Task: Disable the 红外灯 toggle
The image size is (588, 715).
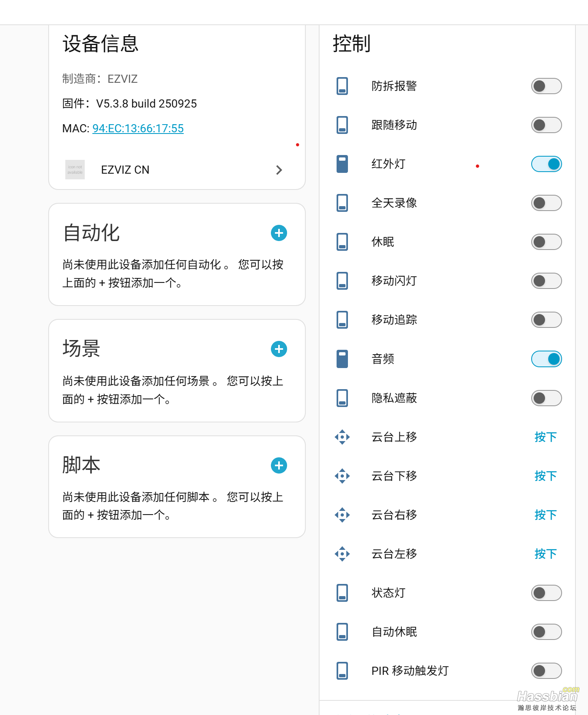Action: (x=547, y=164)
